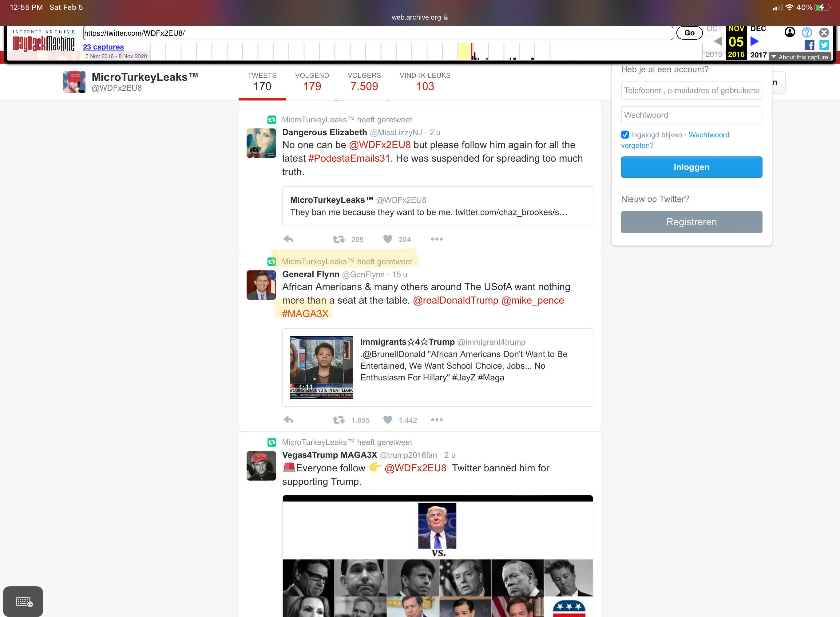Open the 23 captures link

click(x=103, y=47)
